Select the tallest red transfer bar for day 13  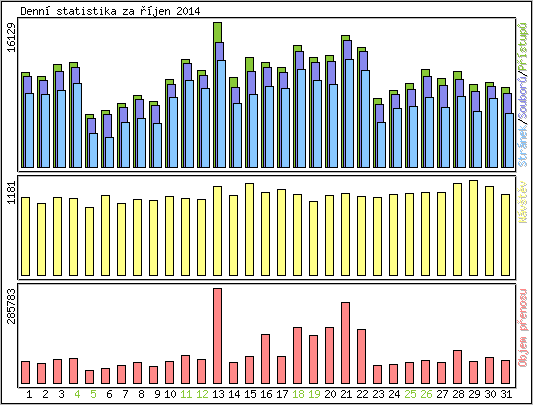[218, 336]
